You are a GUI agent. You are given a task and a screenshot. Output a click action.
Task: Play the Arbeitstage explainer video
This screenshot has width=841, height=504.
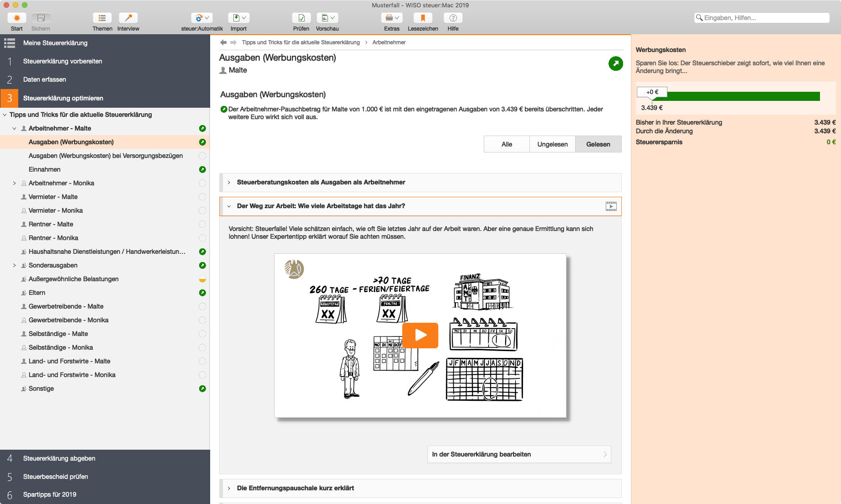[x=420, y=336]
